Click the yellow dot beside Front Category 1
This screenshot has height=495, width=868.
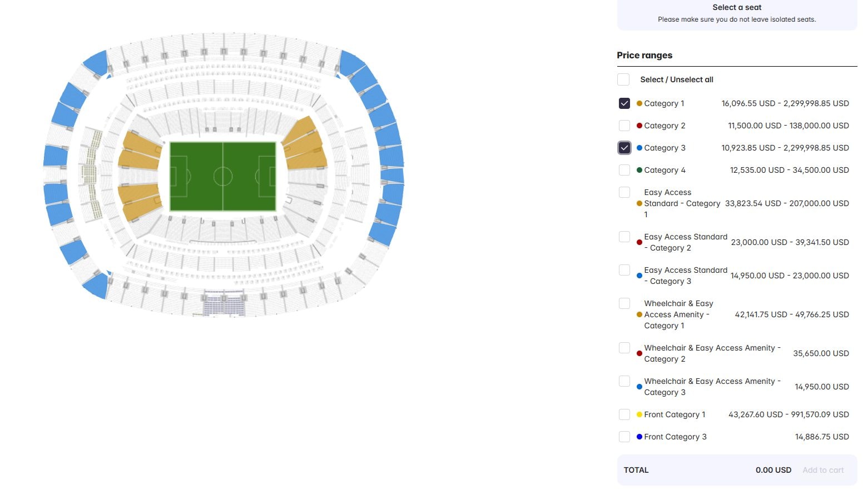(x=639, y=414)
